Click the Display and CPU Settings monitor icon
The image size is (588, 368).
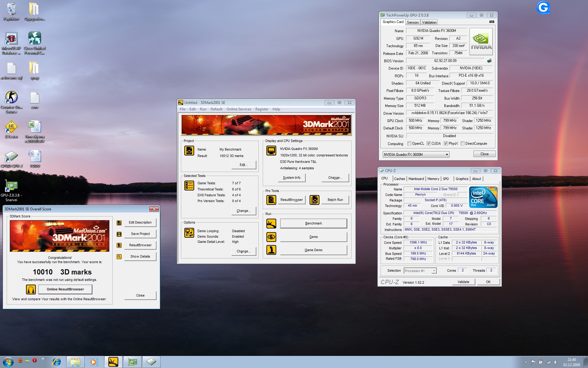coord(271,151)
